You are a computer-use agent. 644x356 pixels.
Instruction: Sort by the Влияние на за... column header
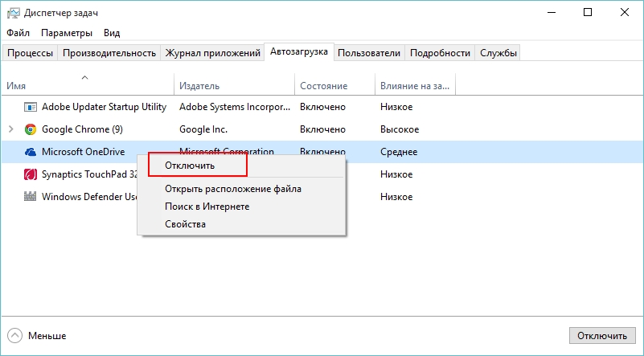coord(415,84)
